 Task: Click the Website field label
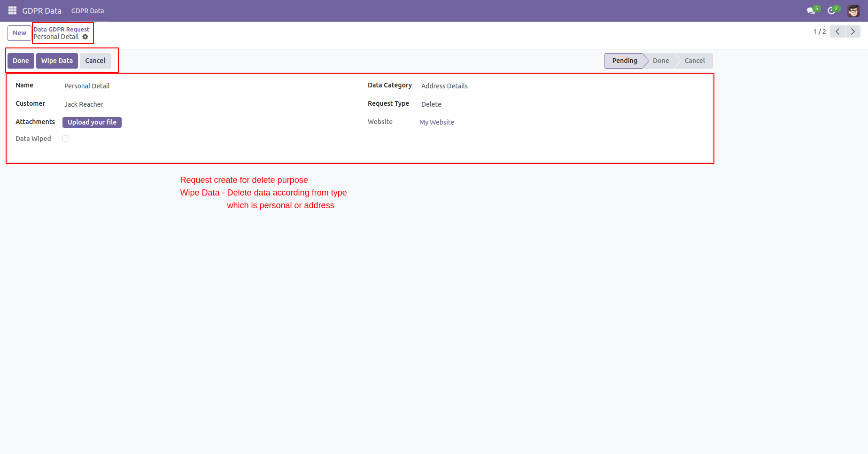pyautogui.click(x=380, y=122)
